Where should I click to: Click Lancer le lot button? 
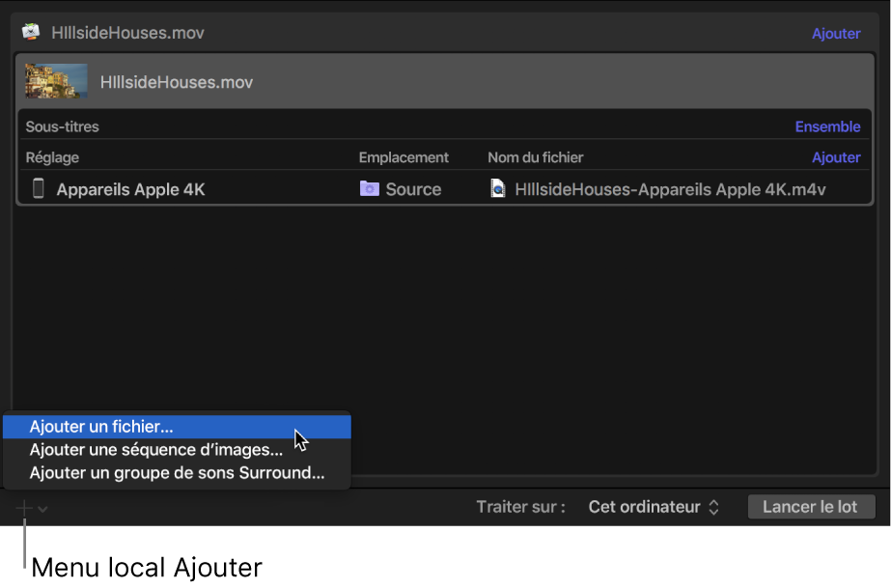[x=811, y=506]
